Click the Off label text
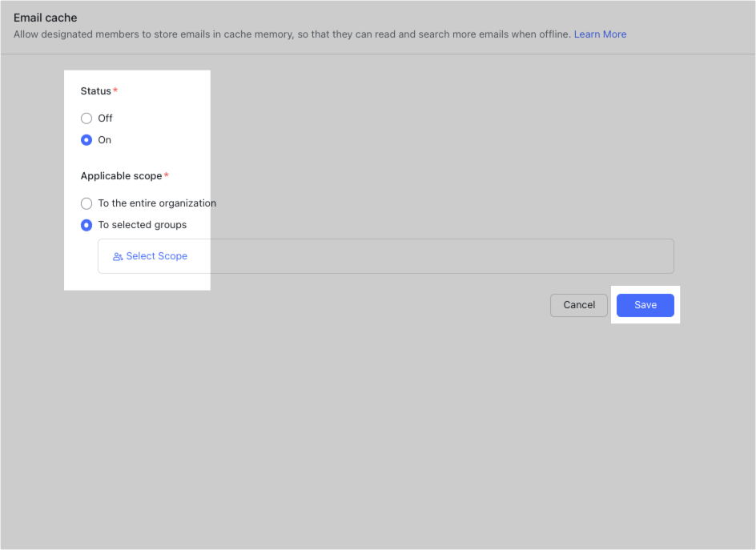The image size is (756, 550). pyautogui.click(x=105, y=118)
